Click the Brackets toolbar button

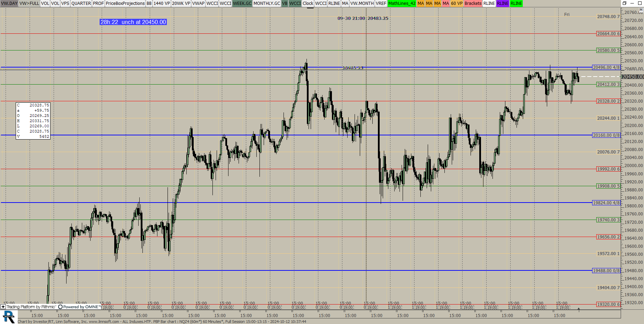473,3
